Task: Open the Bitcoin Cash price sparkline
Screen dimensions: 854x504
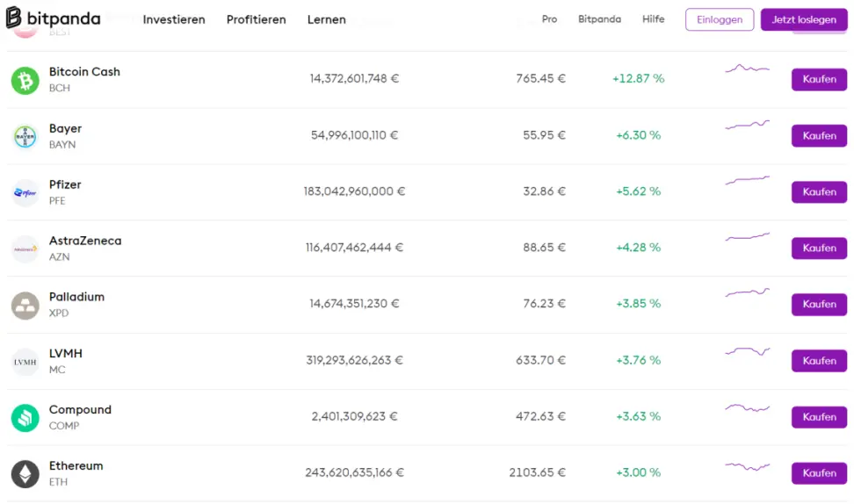Action: click(747, 68)
